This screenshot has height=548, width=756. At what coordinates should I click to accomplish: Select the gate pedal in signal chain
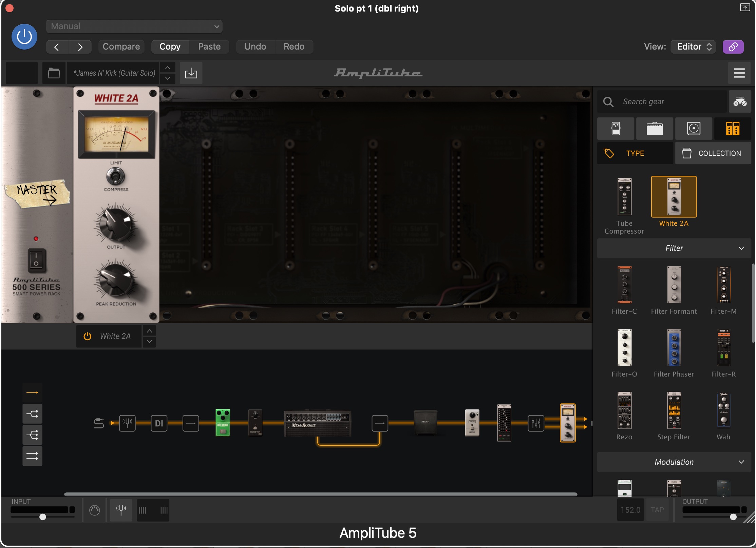[x=472, y=422]
